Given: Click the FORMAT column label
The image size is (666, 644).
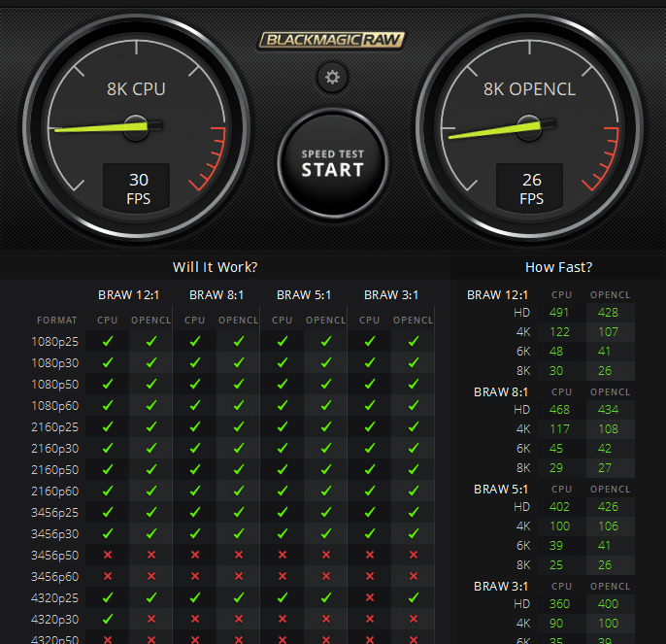Looking at the screenshot, I should [57, 321].
